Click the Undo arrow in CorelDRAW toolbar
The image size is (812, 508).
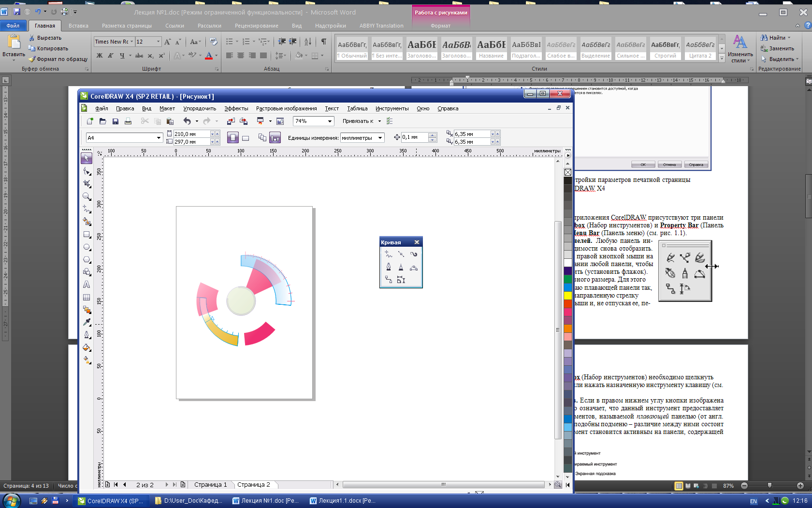tap(187, 121)
